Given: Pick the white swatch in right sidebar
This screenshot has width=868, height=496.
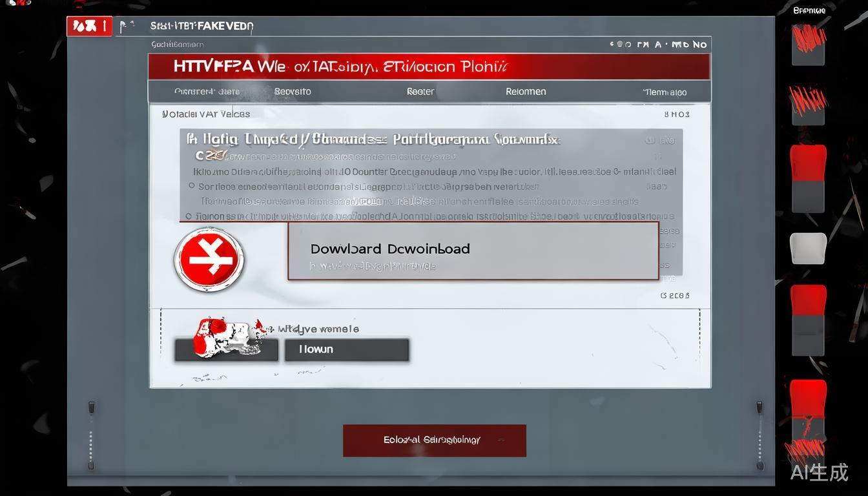Looking at the screenshot, I should coord(808,248).
